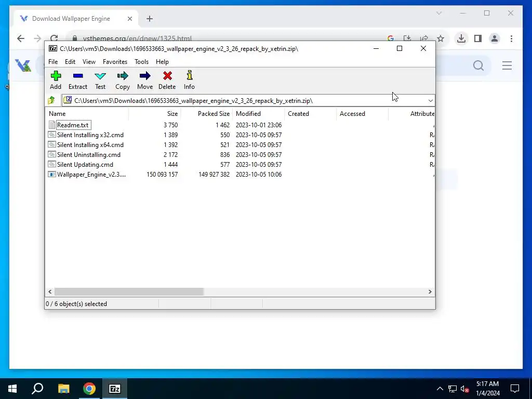Screen dimensions: 532x399
Task: Open Chrome three-dot menu
Action: coord(511,38)
